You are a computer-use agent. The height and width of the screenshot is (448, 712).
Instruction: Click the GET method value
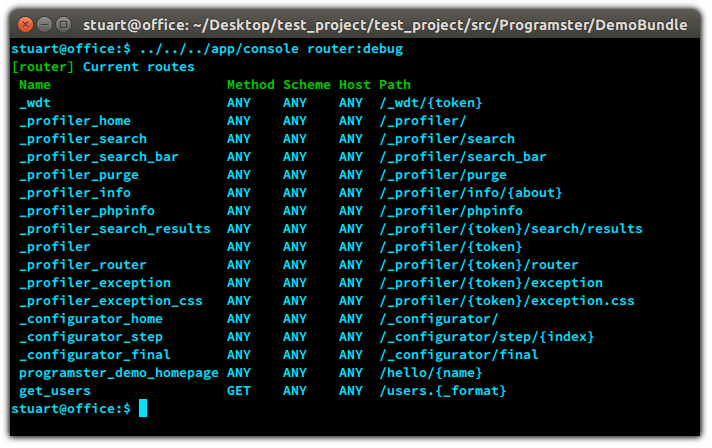pyautogui.click(x=239, y=391)
